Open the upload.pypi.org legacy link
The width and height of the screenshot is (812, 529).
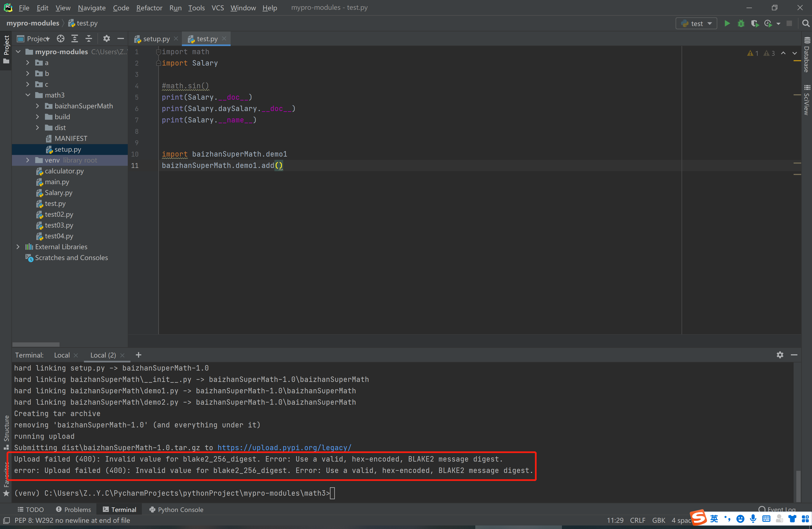tap(284, 447)
